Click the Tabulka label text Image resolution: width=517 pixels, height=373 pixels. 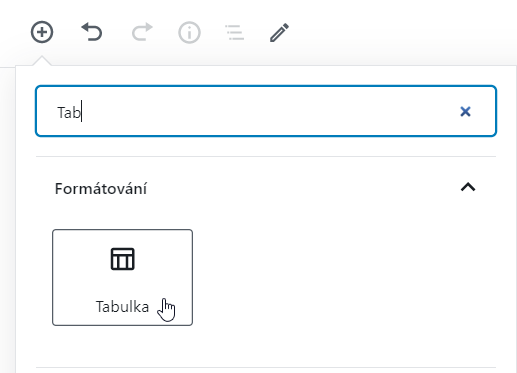122,307
